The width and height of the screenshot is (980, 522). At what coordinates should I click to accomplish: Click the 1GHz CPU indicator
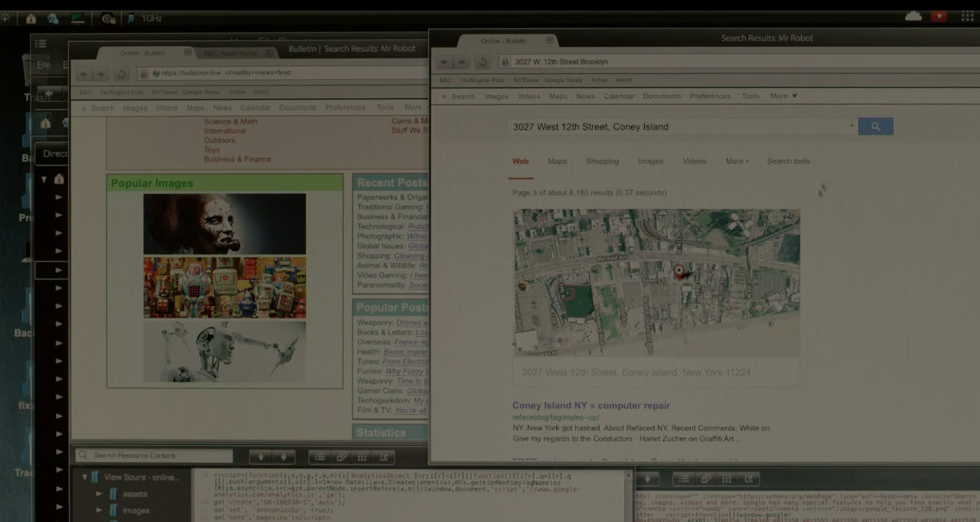point(145,18)
